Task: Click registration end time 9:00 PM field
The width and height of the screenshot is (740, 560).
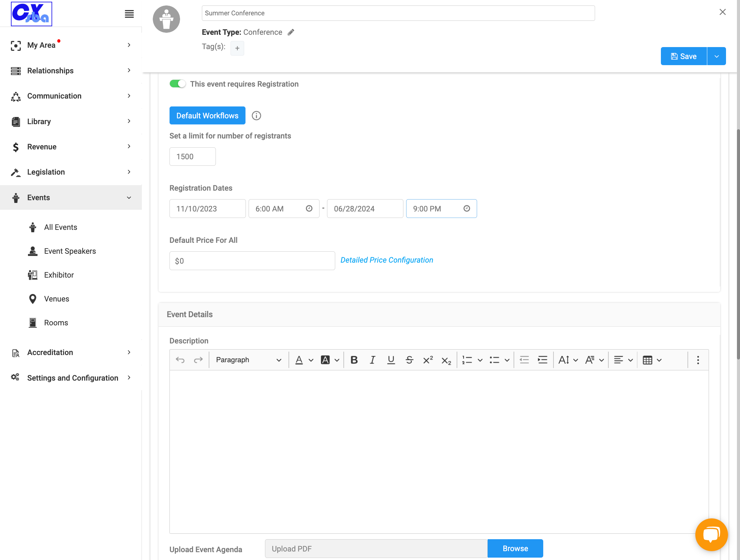Action: coord(441,209)
